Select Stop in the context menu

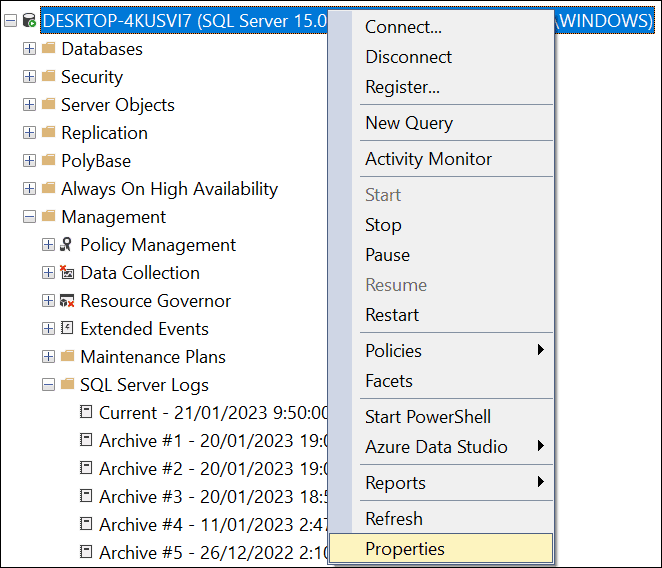tap(441, 225)
